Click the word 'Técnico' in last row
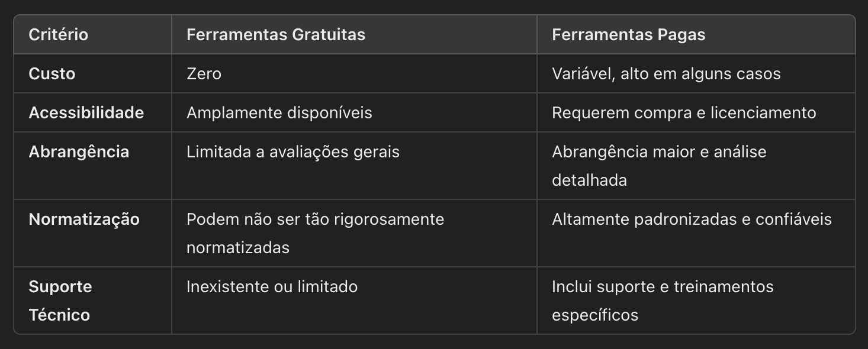This screenshot has height=349, width=868. (x=59, y=315)
